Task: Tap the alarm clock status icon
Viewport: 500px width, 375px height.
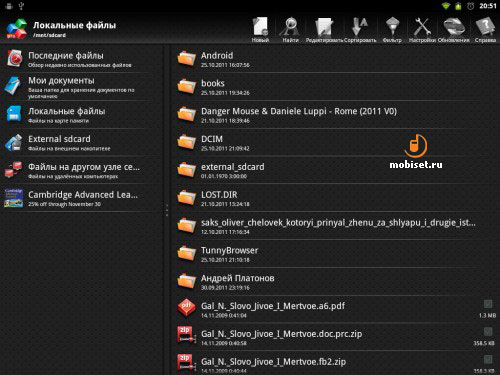Action: pos(471,6)
